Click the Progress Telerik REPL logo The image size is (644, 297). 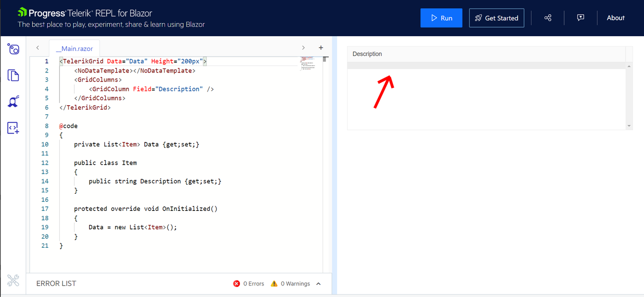(85, 13)
